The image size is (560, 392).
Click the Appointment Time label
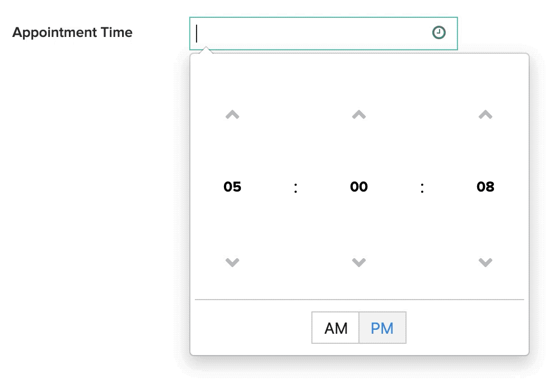(72, 32)
